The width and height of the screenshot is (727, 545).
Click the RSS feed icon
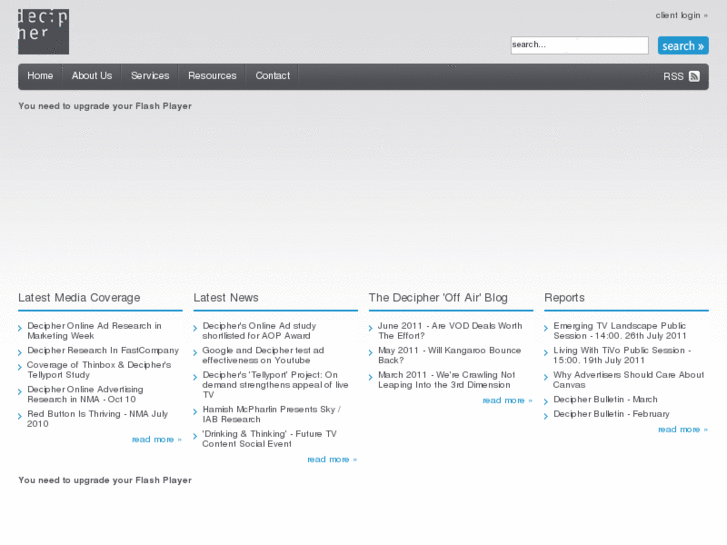coord(694,77)
